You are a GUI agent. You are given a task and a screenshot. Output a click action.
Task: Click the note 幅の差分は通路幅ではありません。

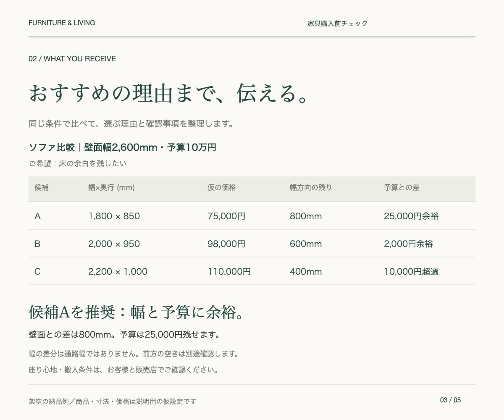point(86,354)
